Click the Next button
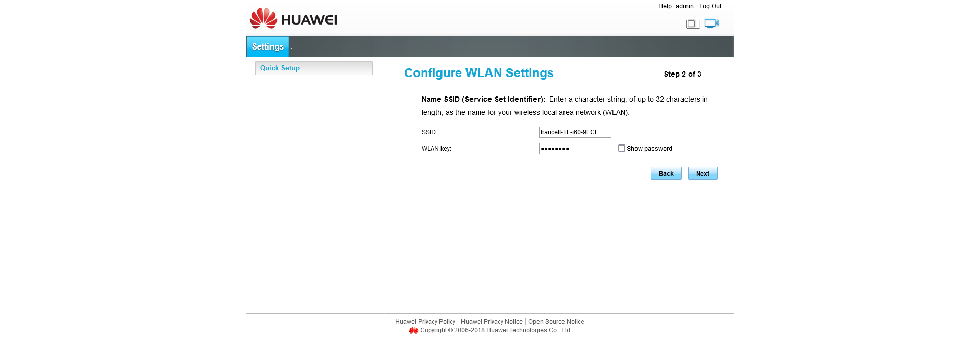Viewport: 980px width, 339px height. pos(703,174)
